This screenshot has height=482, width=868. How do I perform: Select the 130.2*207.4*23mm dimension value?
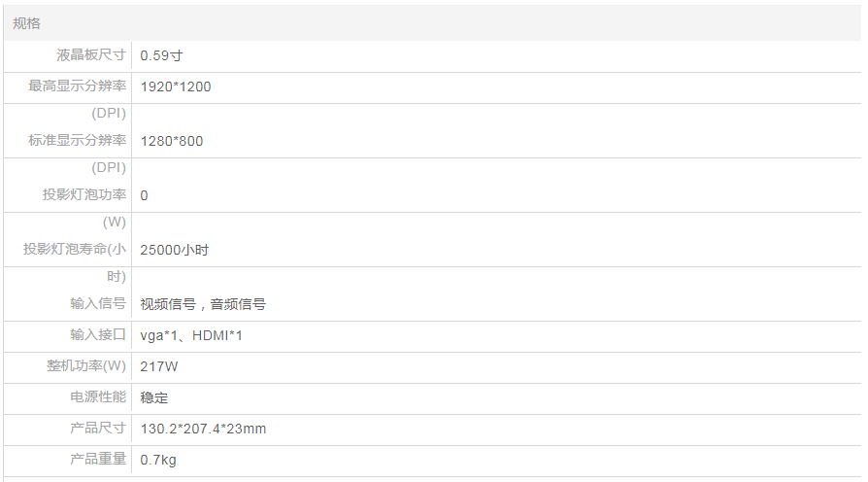point(203,429)
